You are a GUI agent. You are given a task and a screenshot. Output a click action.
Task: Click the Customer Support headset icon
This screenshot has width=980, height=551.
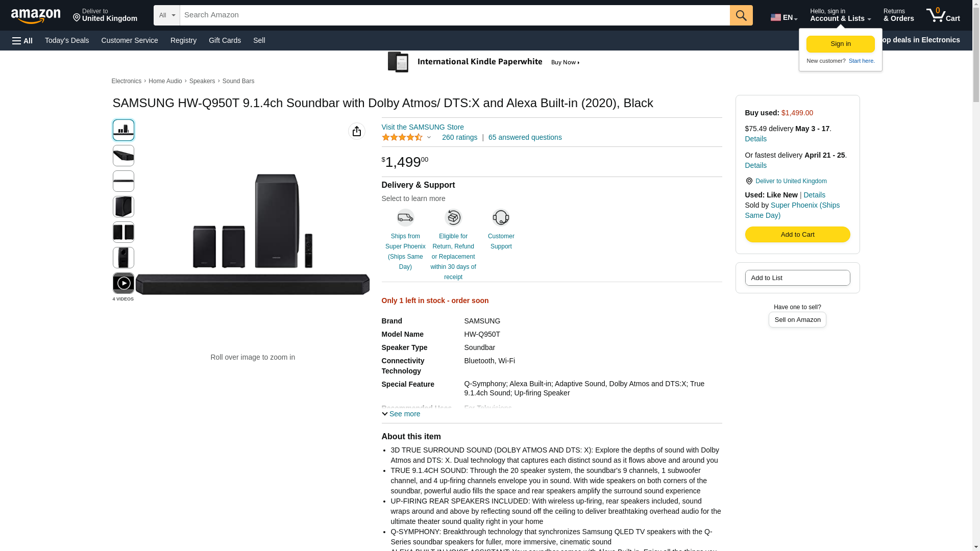tap(501, 218)
